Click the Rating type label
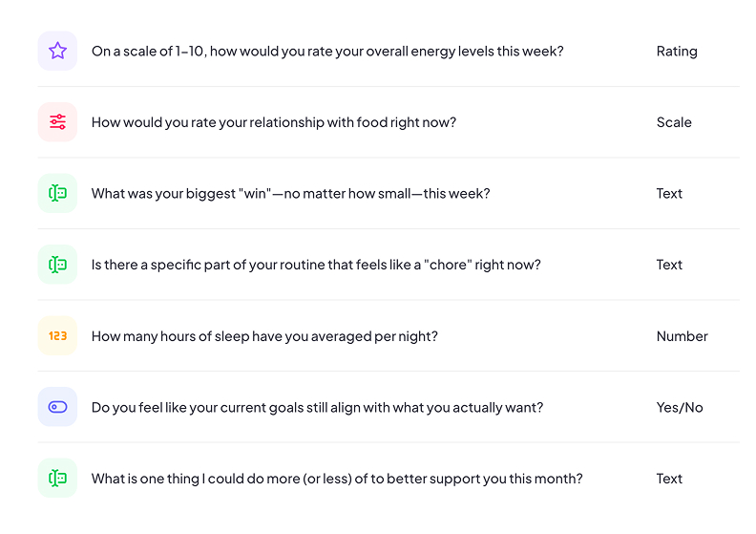Image resolution: width=756 pixels, height=534 pixels. (x=677, y=51)
